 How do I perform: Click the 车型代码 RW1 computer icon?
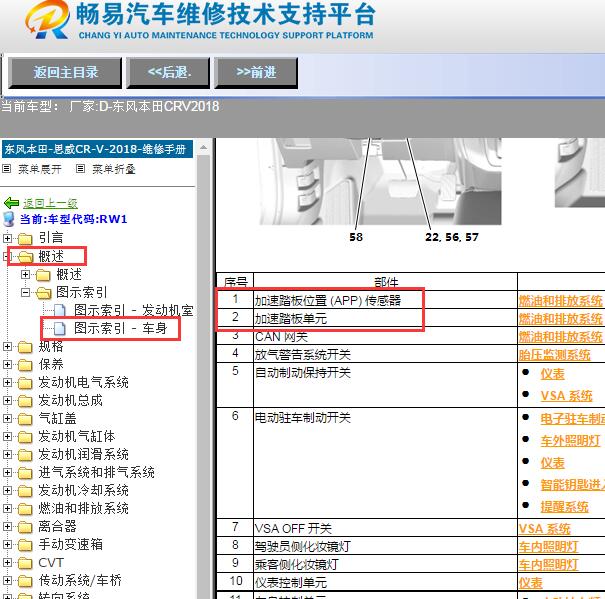(x=8, y=219)
